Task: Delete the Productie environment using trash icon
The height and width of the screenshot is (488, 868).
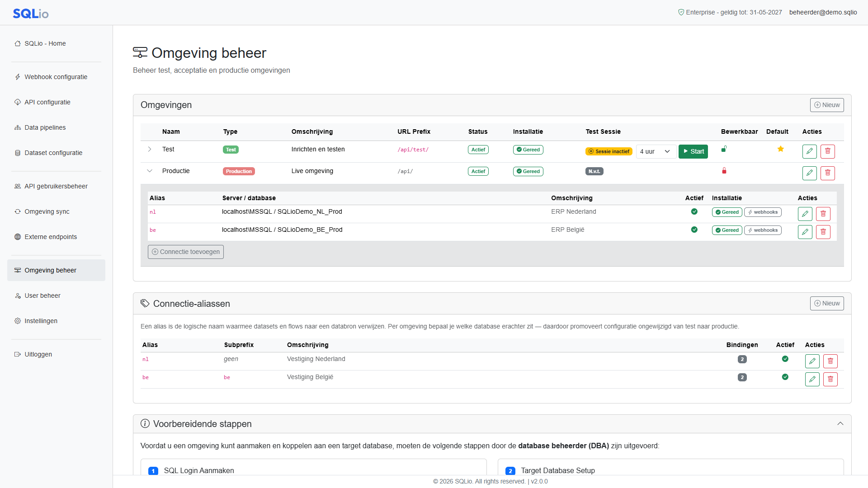Action: click(827, 173)
